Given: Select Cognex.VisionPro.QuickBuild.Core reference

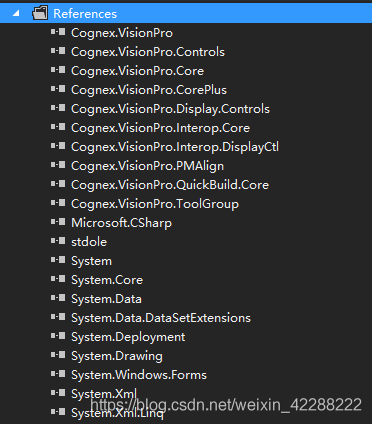Looking at the screenshot, I should 170,185.
